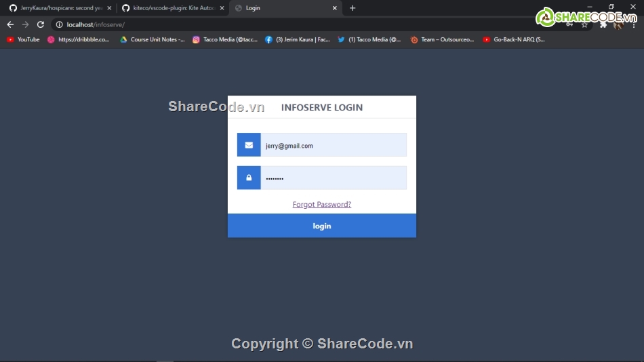Reload the page with the refresh icon
Screen dimensions: 644x362
click(40, 24)
